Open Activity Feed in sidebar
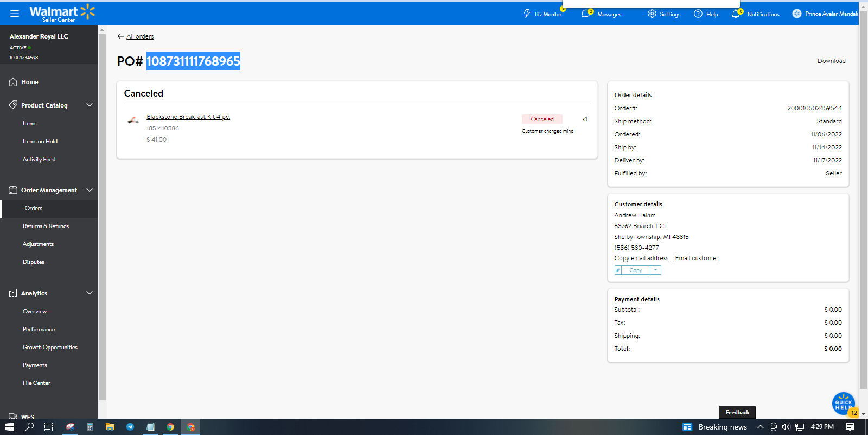Screen dimensions: 868x435 click(x=39, y=160)
